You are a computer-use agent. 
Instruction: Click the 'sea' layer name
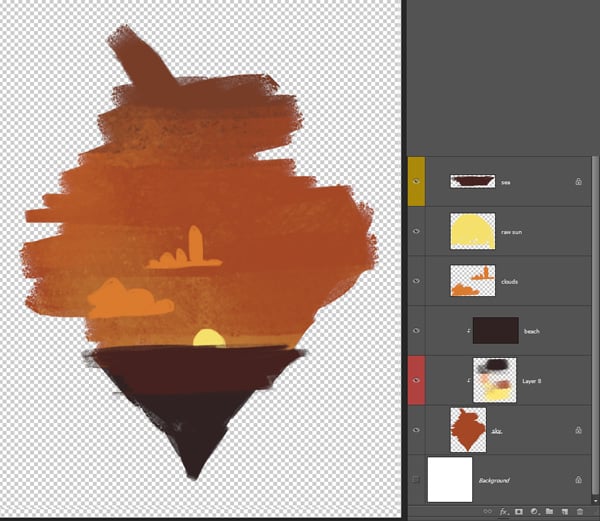coord(505,182)
